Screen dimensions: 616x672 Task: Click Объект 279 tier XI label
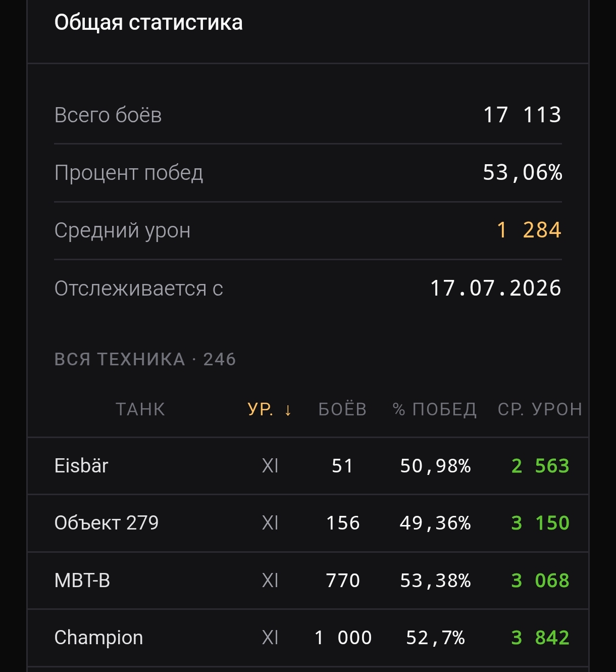[x=270, y=523]
